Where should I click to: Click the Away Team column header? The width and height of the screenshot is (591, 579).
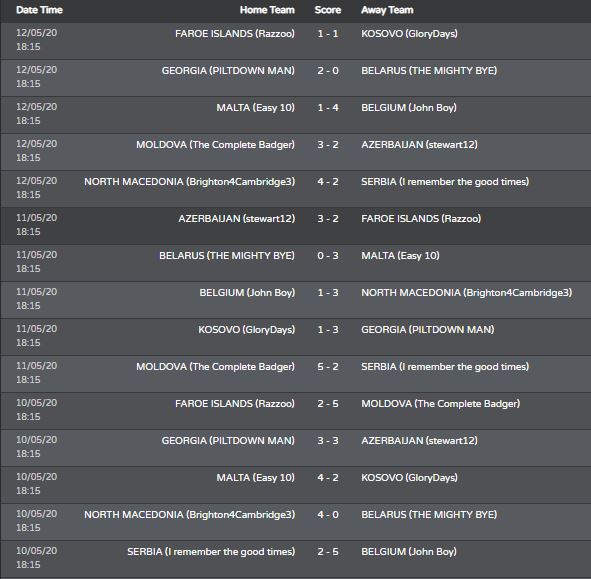click(x=387, y=10)
